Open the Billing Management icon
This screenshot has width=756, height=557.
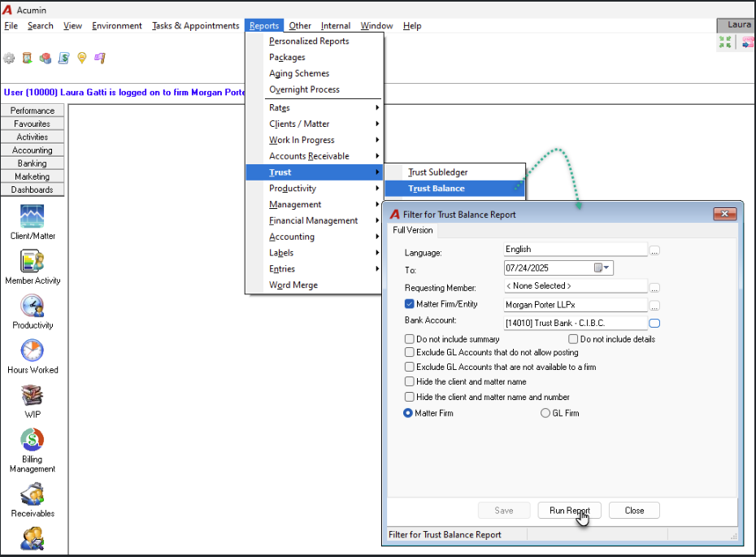click(33, 440)
